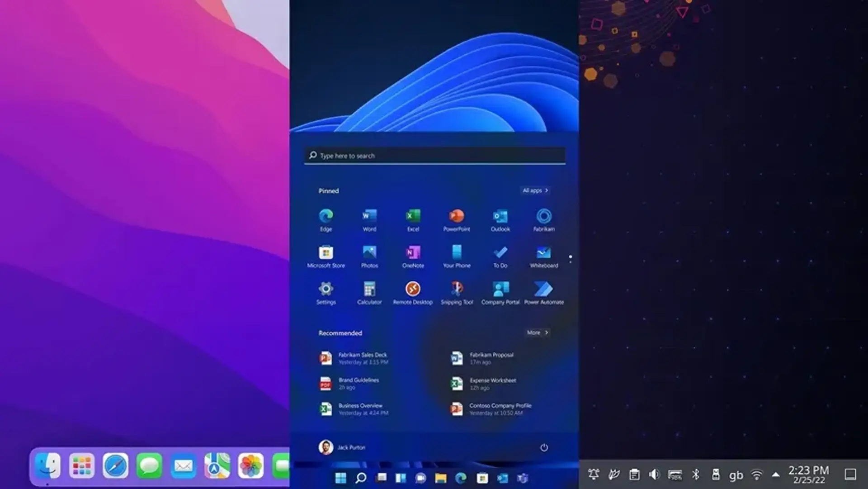This screenshot has height=489, width=868.
Task: Open Teams on the Windows taskbar
Action: (523, 478)
